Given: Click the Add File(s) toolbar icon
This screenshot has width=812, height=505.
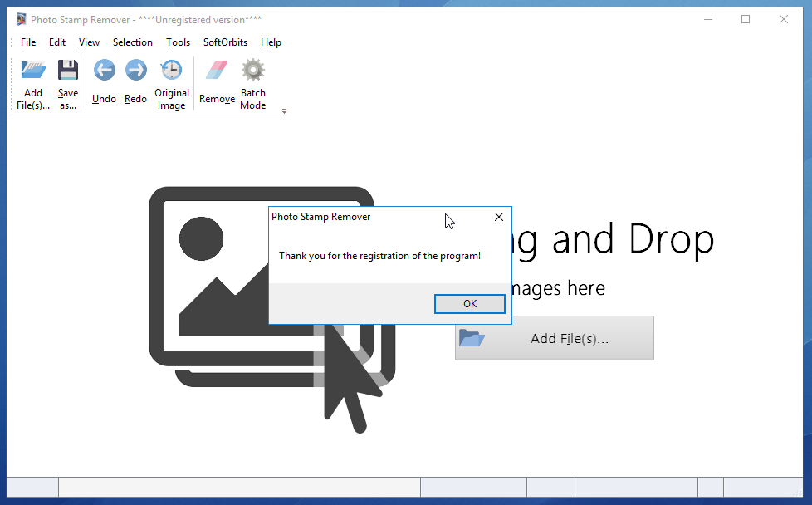Looking at the screenshot, I should pyautogui.click(x=33, y=71).
